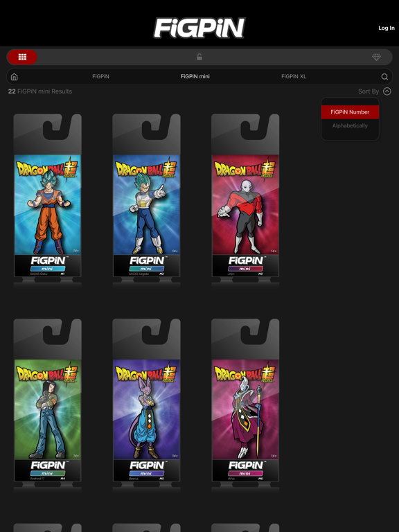Screen dimensions: 399x532
Task: Go to home via house icon
Action: coord(15,77)
